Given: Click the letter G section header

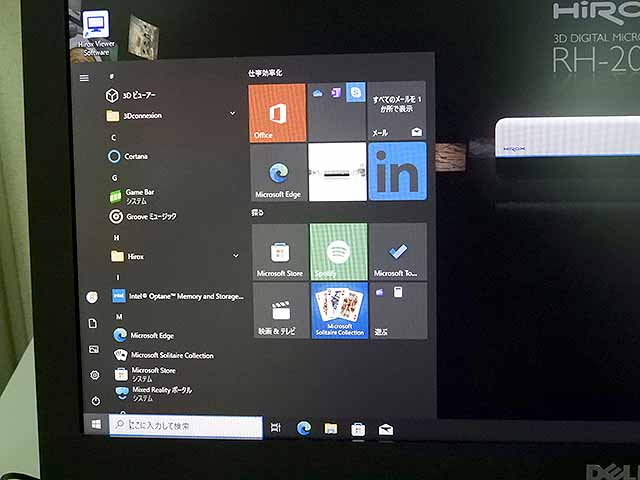Looking at the screenshot, I should point(114,178).
